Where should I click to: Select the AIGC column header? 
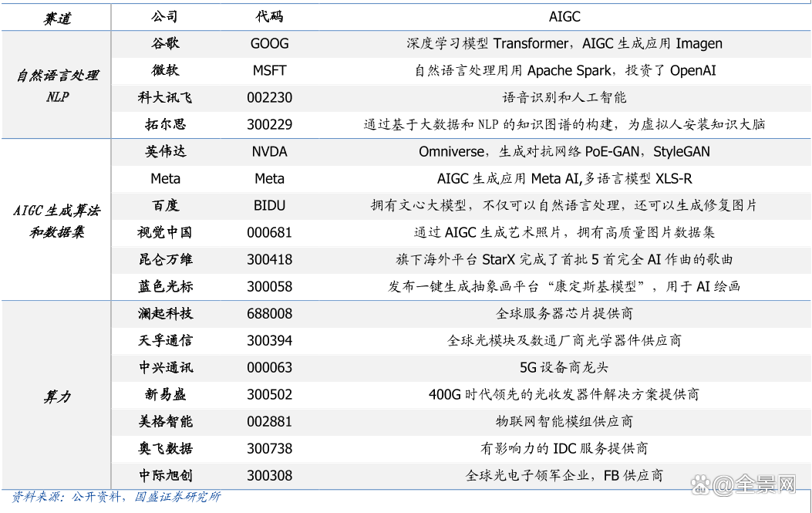point(564,17)
